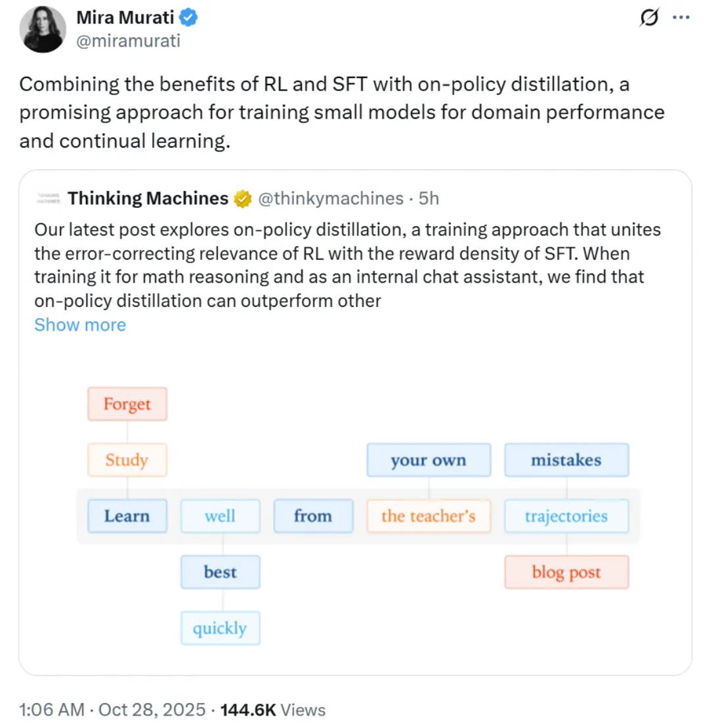Open the three-dot more options menu
The height and width of the screenshot is (728, 718).
[681, 18]
